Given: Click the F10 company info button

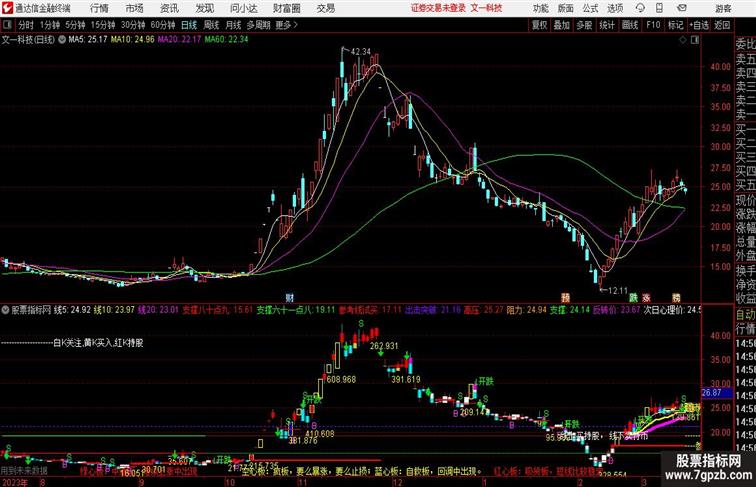Looking at the screenshot, I should tap(653, 25).
